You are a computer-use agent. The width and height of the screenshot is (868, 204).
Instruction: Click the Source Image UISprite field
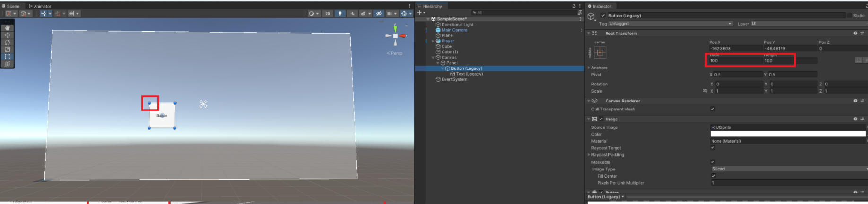pyautogui.click(x=788, y=127)
